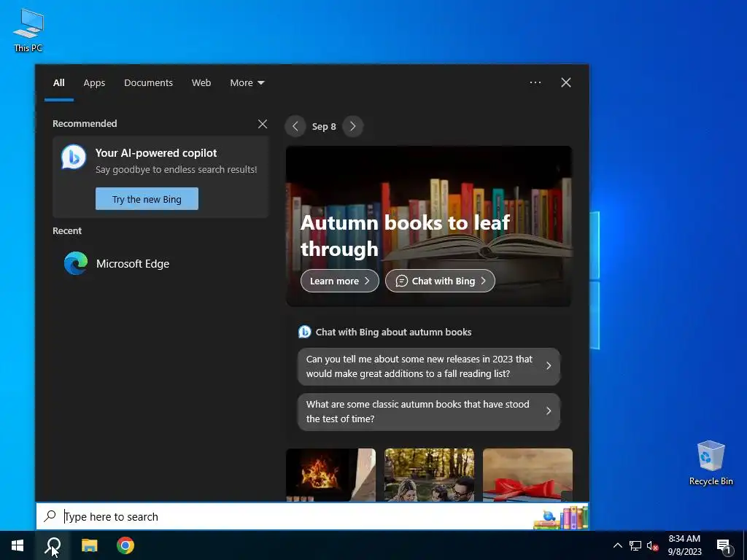Click the books illustration in the search box
Screen dimensions: 747x560
tap(561, 518)
